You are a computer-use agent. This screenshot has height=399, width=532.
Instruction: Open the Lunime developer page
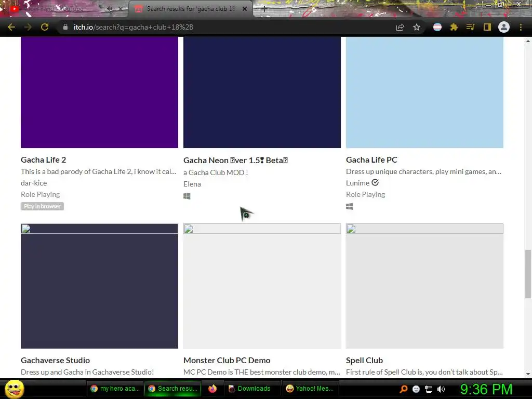(x=357, y=183)
